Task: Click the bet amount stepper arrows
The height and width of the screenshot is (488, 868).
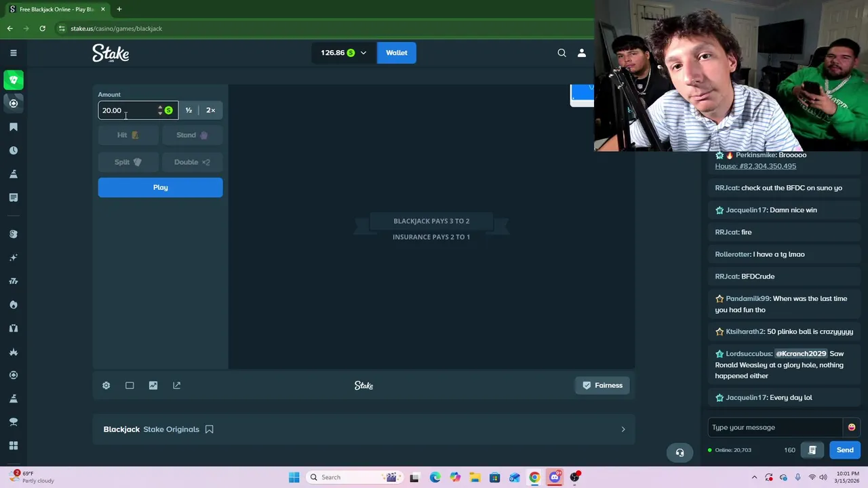Action: coord(160,110)
